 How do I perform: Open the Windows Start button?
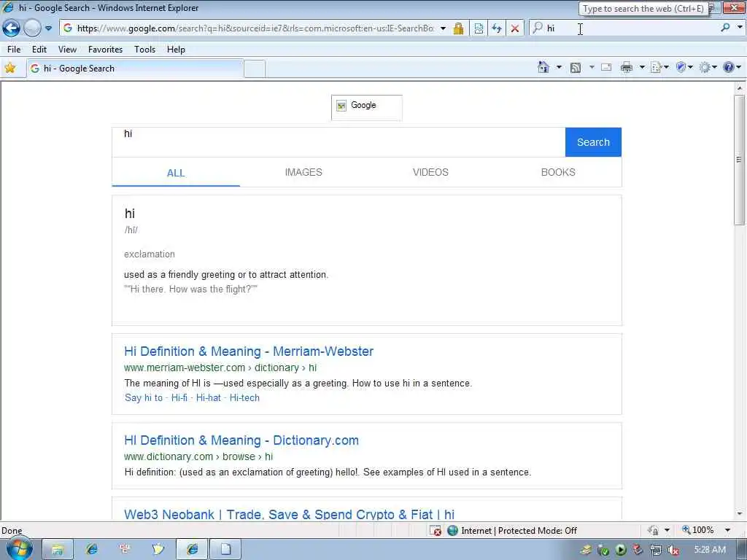[x=19, y=549]
